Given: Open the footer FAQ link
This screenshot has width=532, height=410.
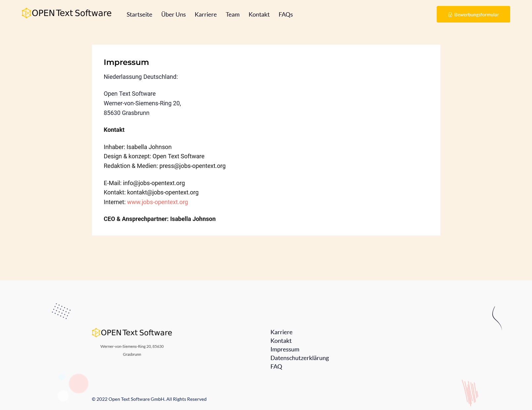Looking at the screenshot, I should point(276,367).
